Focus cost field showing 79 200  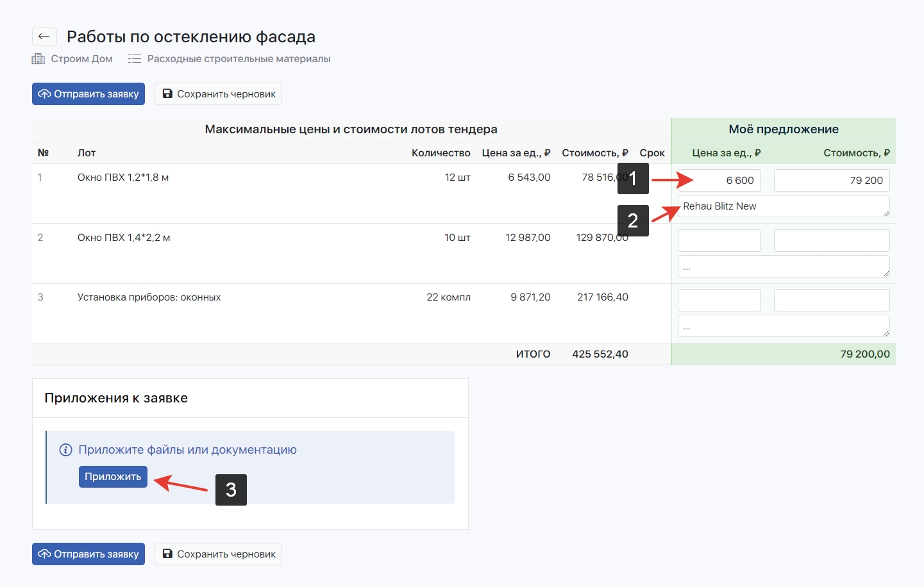[x=831, y=181]
